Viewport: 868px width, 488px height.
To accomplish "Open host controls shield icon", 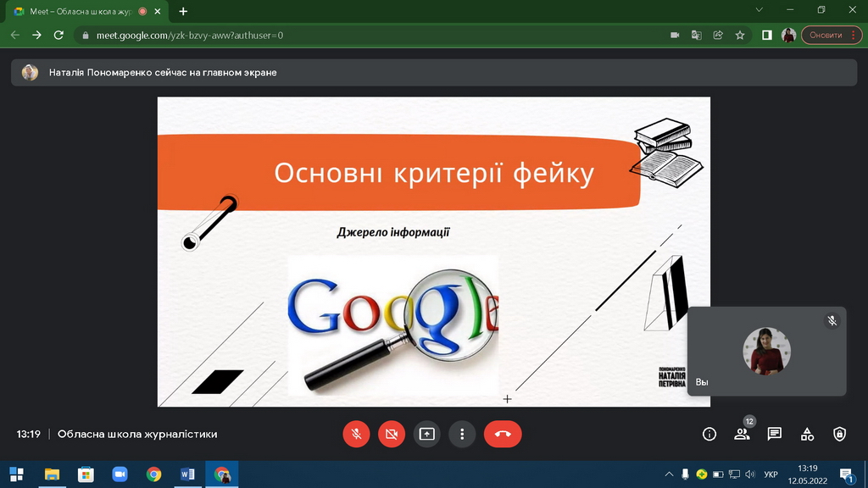I will coord(840,435).
